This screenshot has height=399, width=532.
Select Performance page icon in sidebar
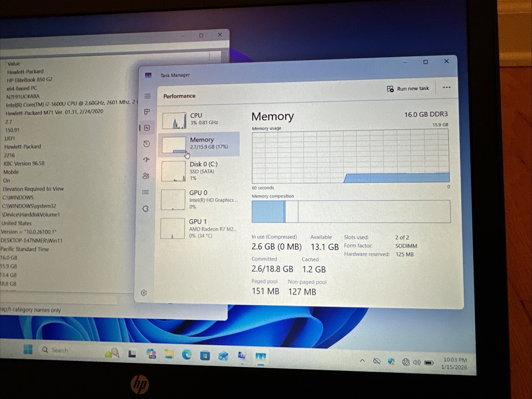[147, 128]
